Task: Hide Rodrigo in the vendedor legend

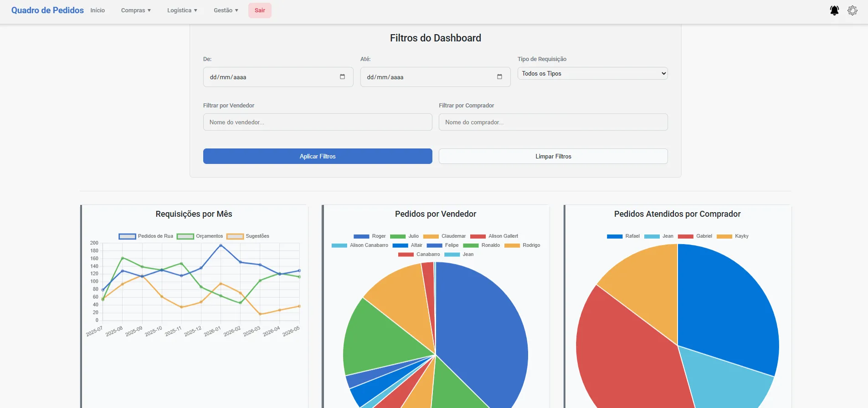Action: coord(522,245)
